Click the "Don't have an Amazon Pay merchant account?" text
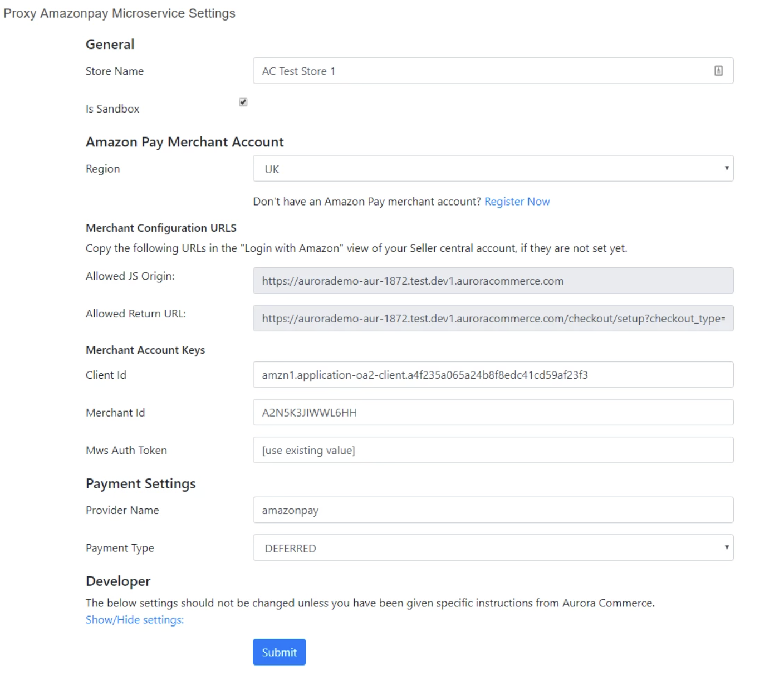784x675 pixels. pos(367,201)
